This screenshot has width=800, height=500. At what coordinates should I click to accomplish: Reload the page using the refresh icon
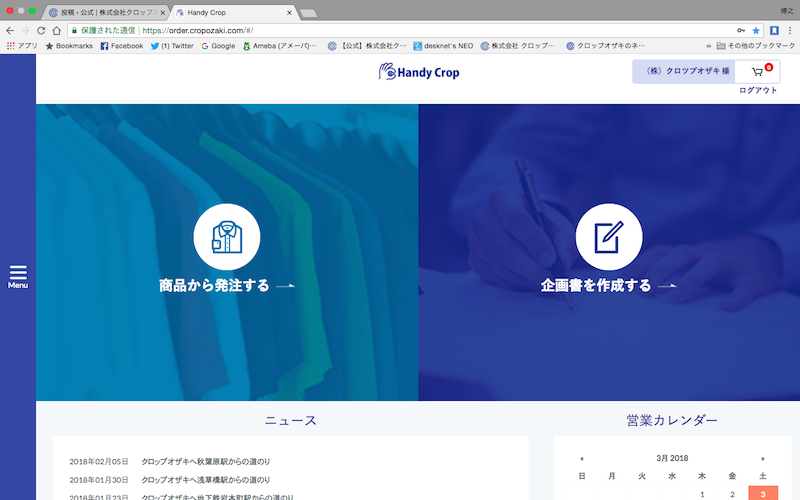(x=41, y=31)
